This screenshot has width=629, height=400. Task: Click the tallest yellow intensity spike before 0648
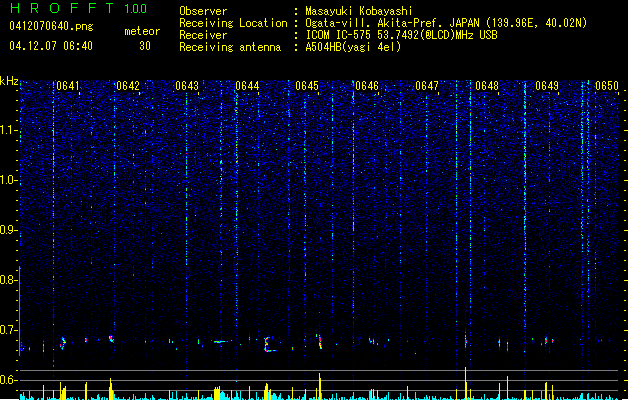[466, 383]
